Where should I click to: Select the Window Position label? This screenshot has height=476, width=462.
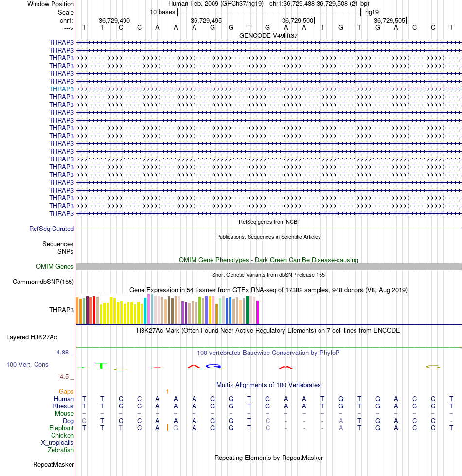click(51, 4)
